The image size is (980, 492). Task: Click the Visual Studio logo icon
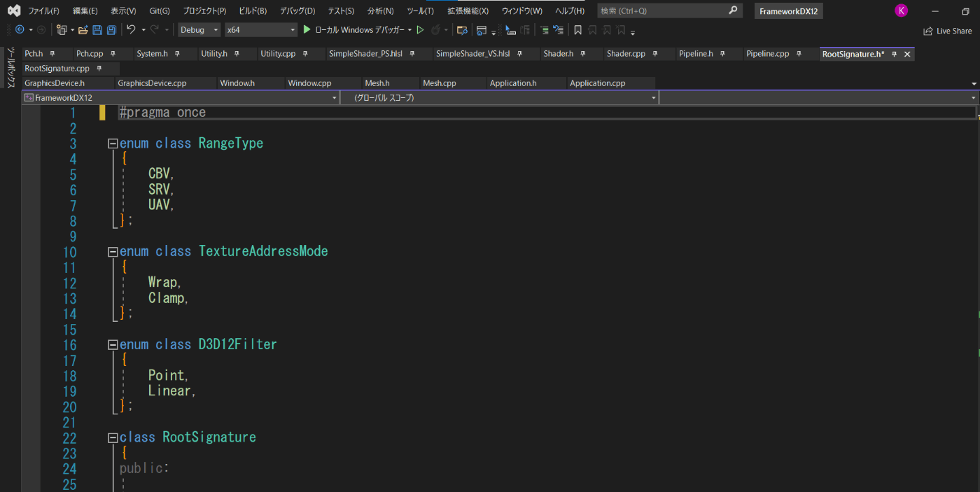click(13, 10)
